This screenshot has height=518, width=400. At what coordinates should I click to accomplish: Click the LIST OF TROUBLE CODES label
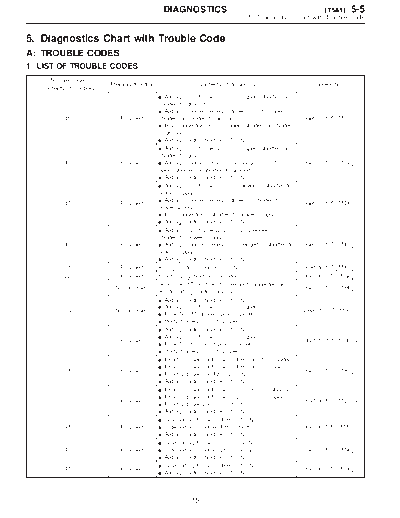click(x=87, y=66)
